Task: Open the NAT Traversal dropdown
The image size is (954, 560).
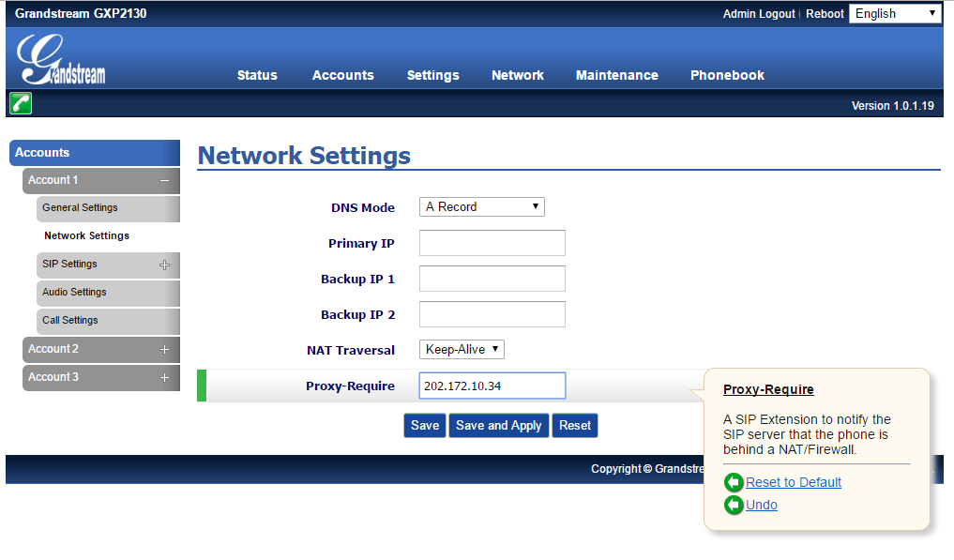Action: tap(462, 349)
